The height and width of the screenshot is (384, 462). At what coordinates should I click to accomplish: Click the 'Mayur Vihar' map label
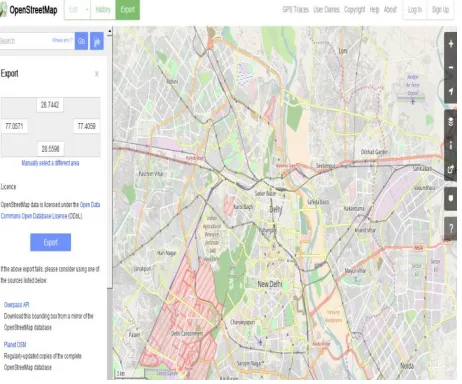pos(355,270)
